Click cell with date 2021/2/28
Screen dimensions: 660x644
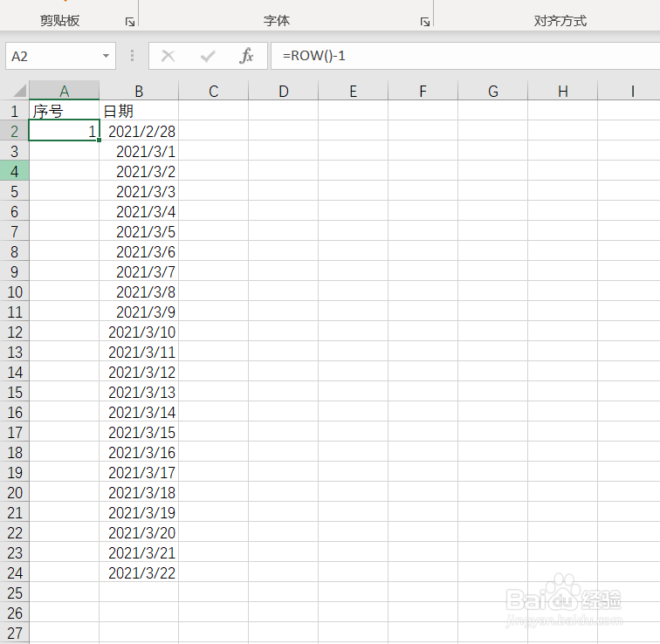click(x=139, y=131)
